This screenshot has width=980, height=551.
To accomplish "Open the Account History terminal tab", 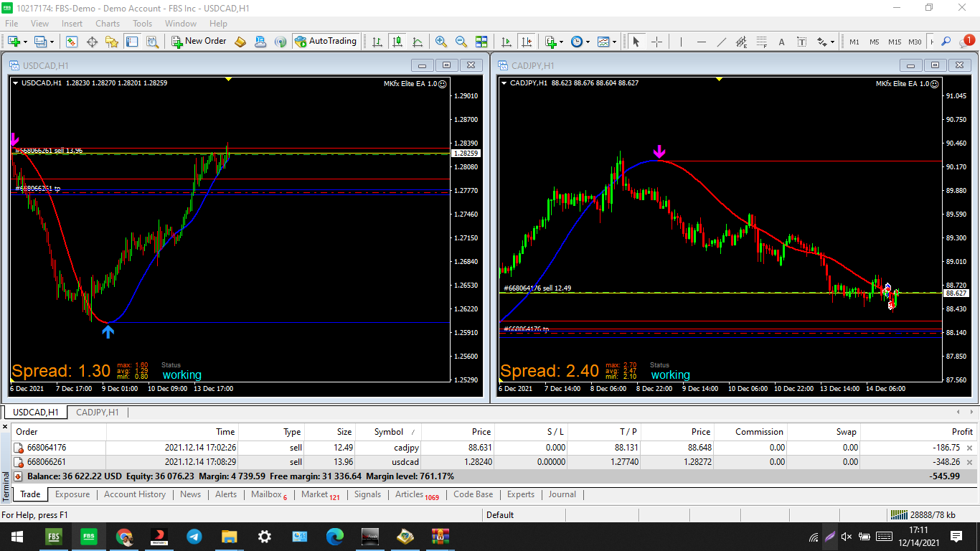I will pyautogui.click(x=135, y=494).
